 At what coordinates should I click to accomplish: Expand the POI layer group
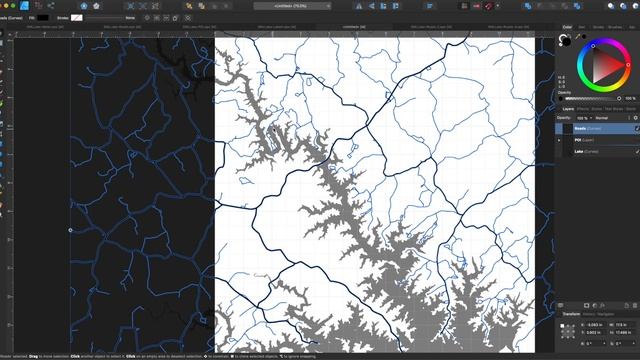559,140
